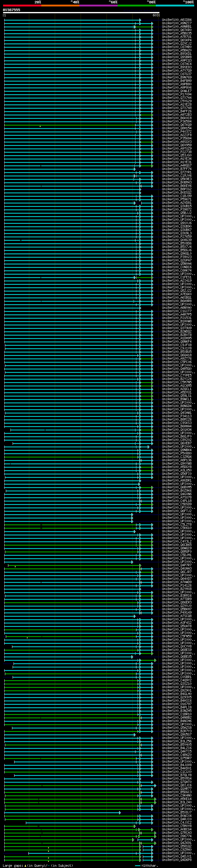Click the purple ~60% identity legend bar
Screen dimensions: 197x868
(x=98, y=6)
